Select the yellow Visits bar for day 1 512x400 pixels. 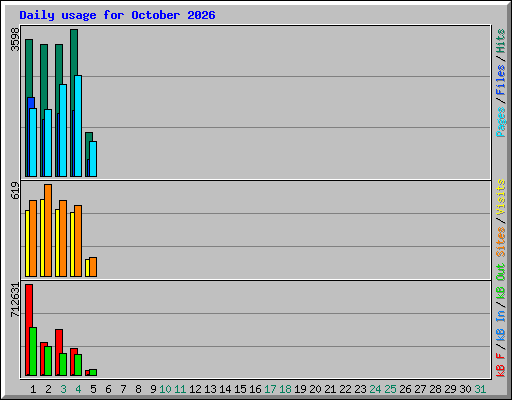[x=27, y=243]
